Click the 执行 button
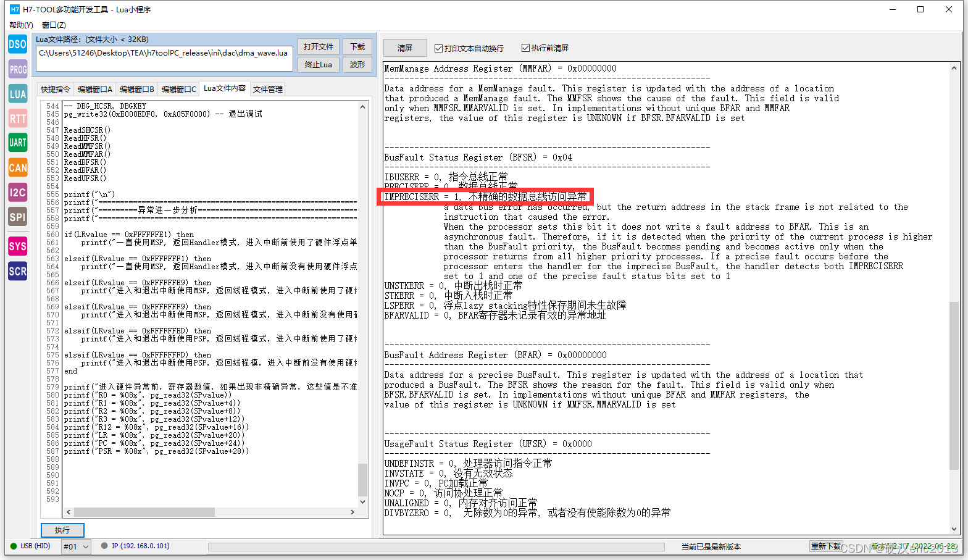This screenshot has height=560, width=968. pyautogui.click(x=62, y=530)
